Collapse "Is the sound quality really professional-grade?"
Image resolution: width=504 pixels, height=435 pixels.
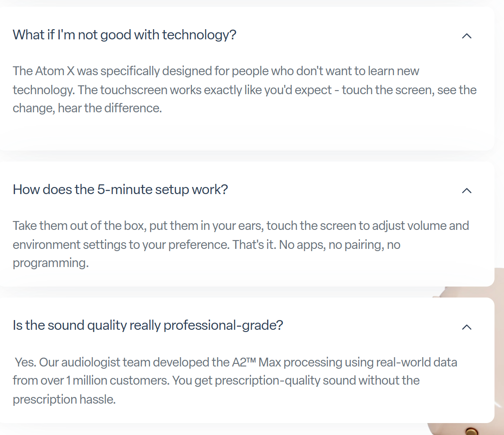(148, 325)
